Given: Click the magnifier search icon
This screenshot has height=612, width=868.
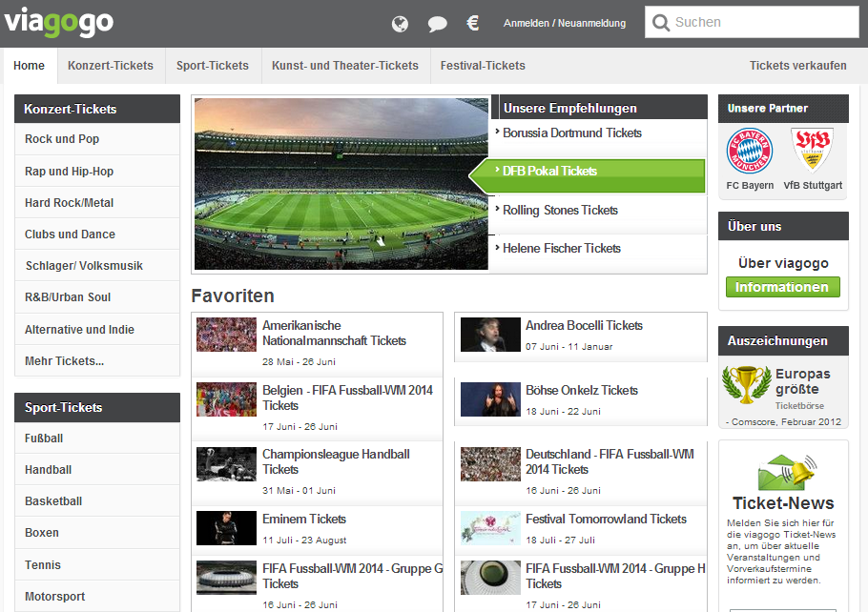Looking at the screenshot, I should (661, 23).
